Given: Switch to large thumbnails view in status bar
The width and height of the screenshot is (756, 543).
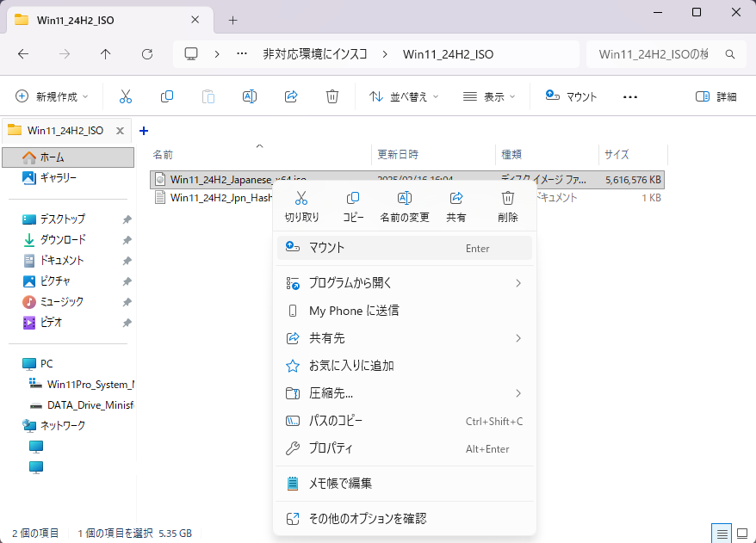Looking at the screenshot, I should click(742, 534).
